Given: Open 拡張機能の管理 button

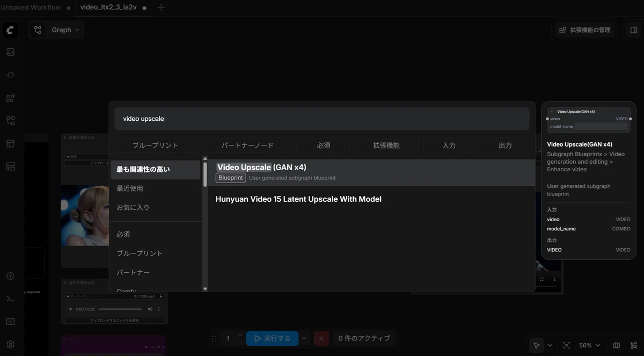Looking at the screenshot, I should [585, 30].
